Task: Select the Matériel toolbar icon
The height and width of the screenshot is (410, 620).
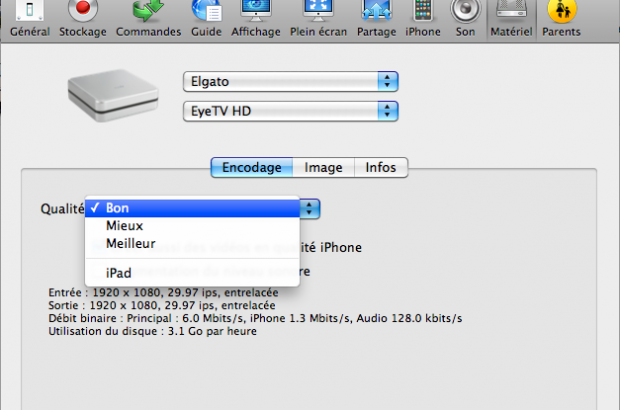Action: (510, 16)
